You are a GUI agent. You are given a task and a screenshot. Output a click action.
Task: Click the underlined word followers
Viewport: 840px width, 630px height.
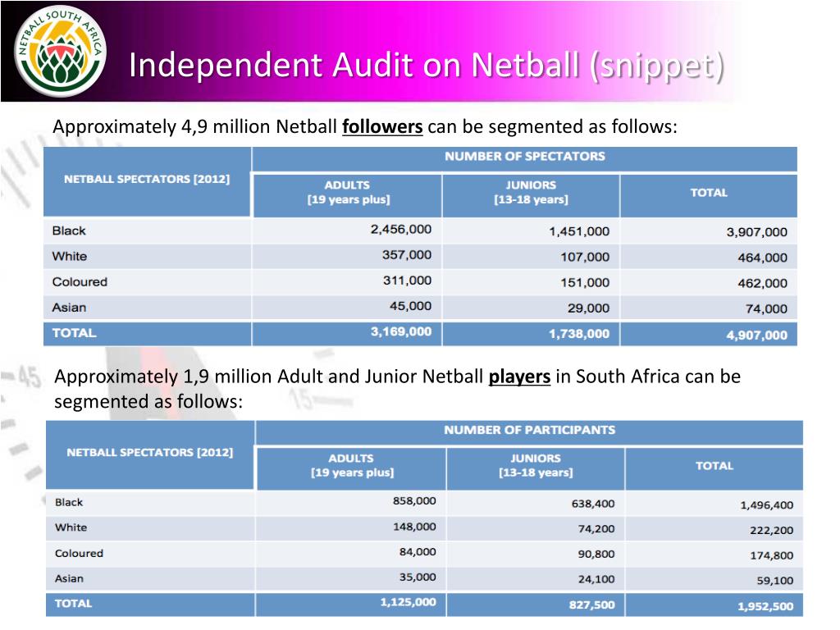coord(382,127)
